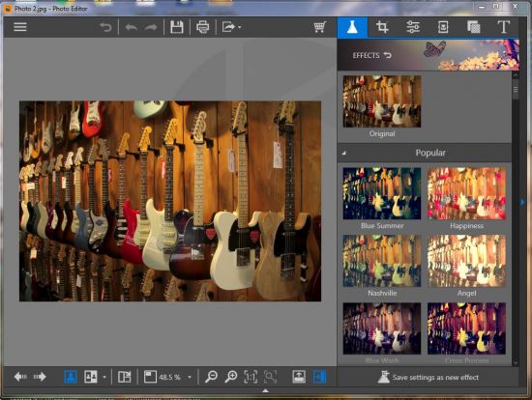The height and width of the screenshot is (400, 532).
Task: Zoom in with magnifier plus
Action: click(x=231, y=377)
